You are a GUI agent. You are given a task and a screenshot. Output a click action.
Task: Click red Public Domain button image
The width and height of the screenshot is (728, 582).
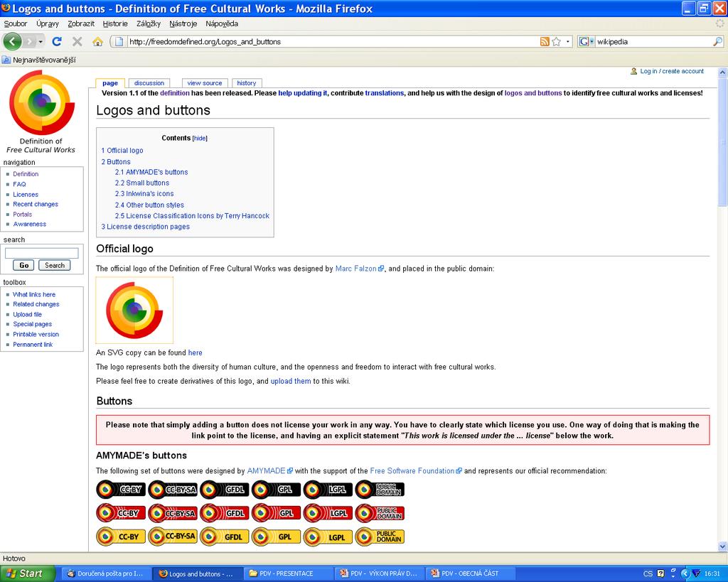pos(380,513)
